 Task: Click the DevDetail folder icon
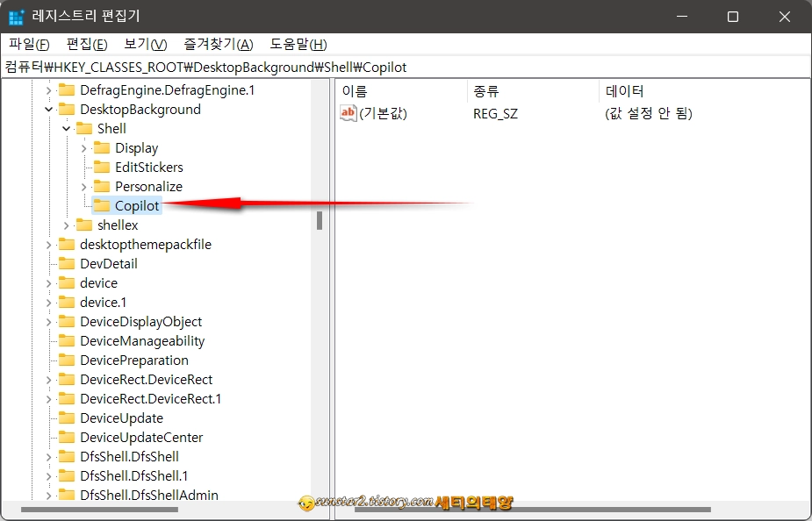pyautogui.click(x=67, y=264)
